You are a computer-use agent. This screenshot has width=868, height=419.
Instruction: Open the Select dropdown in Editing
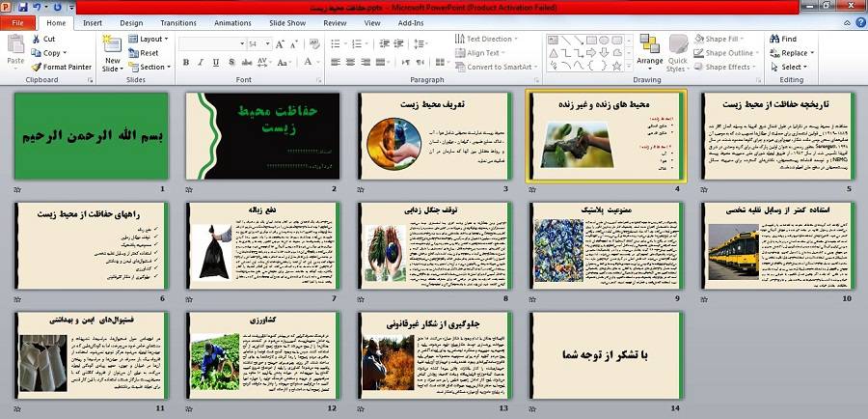click(x=788, y=67)
